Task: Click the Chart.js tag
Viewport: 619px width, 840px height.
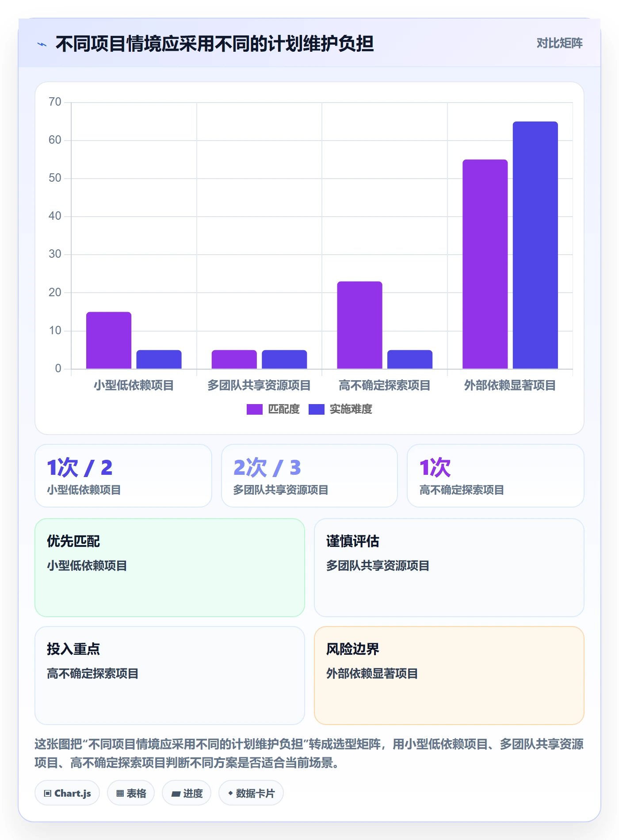Action: (67, 793)
